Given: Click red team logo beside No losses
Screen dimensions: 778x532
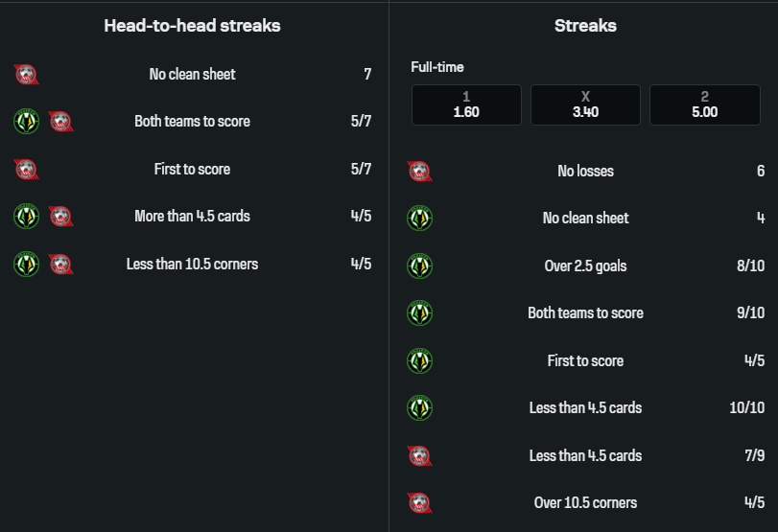Looking at the screenshot, I should pos(419,171).
